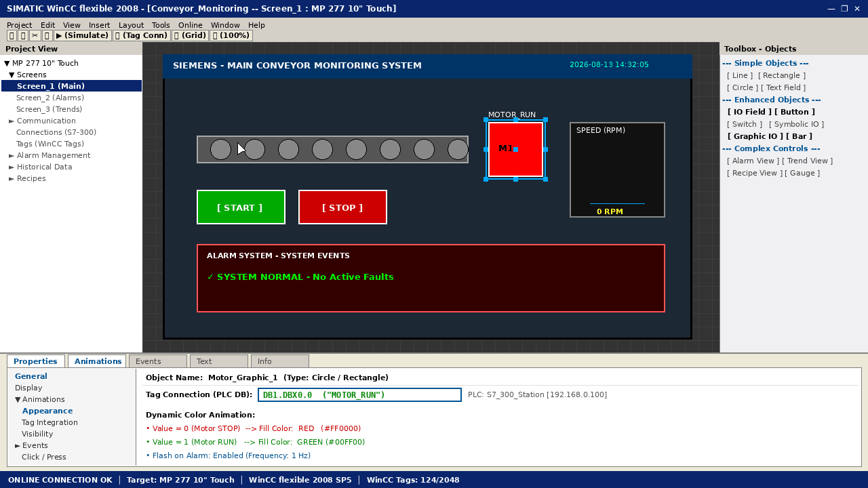Viewport: 868px width, 488px height.
Task: Open Connections (S7-300) item
Action: point(56,132)
